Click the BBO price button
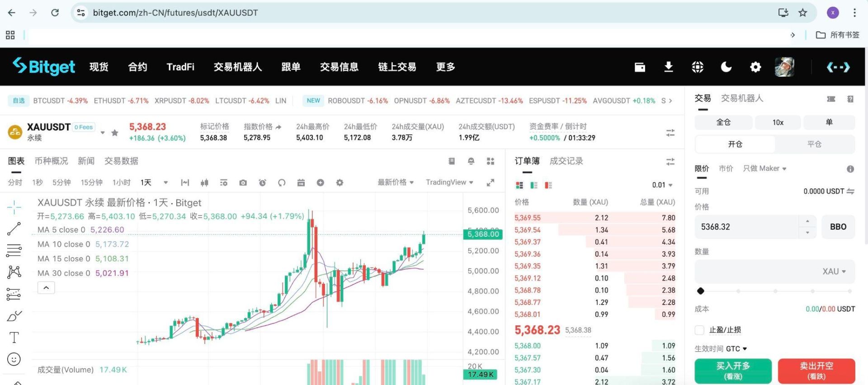 838,227
